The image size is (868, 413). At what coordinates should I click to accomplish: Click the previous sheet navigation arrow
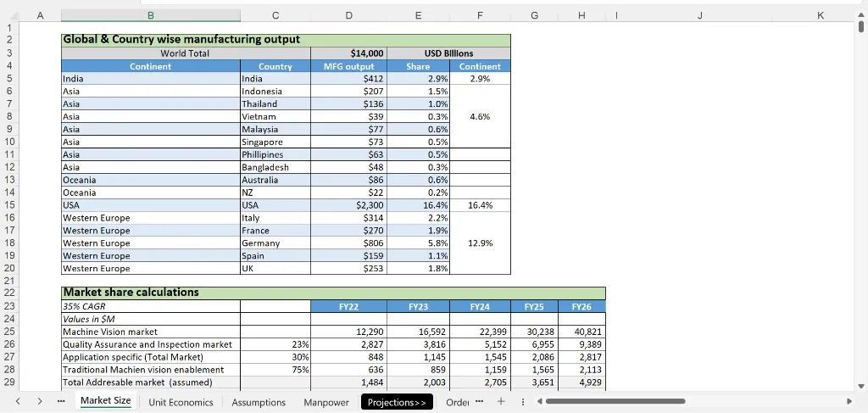(18, 401)
